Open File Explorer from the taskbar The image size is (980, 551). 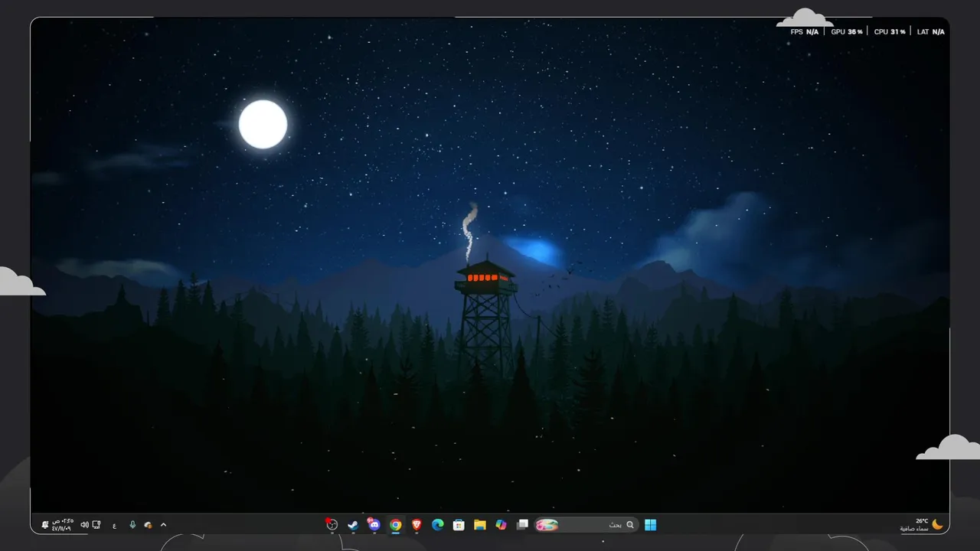[x=480, y=525]
